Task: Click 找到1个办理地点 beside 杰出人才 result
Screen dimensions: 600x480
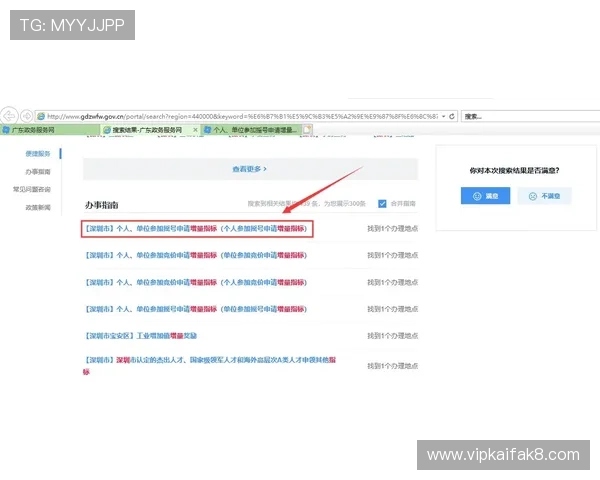Action: 393,366
